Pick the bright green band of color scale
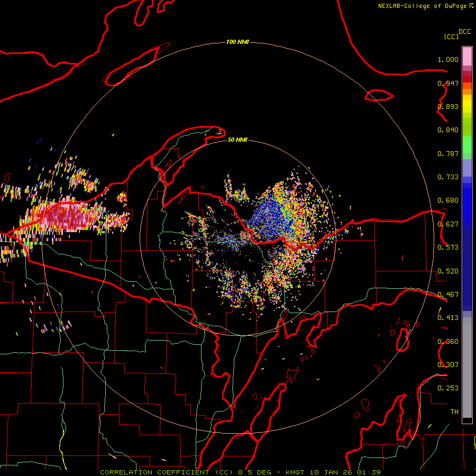This screenshot has width=476, height=476. pos(467,144)
